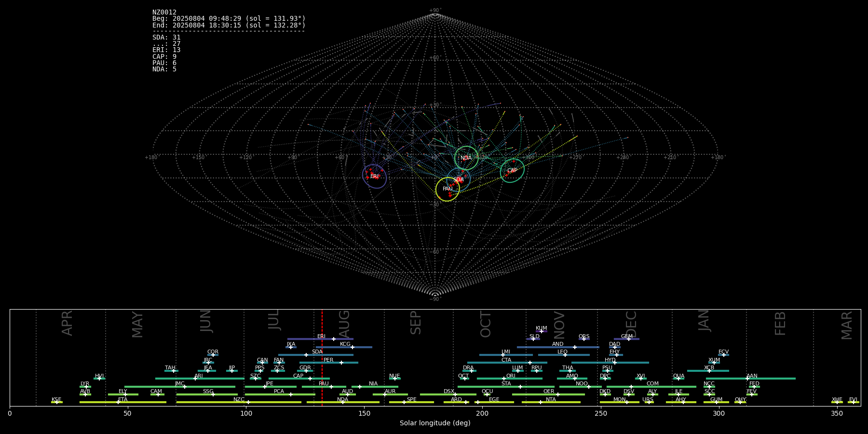
Task: Click the QUA shower label in timeline
Action: pos(678,376)
